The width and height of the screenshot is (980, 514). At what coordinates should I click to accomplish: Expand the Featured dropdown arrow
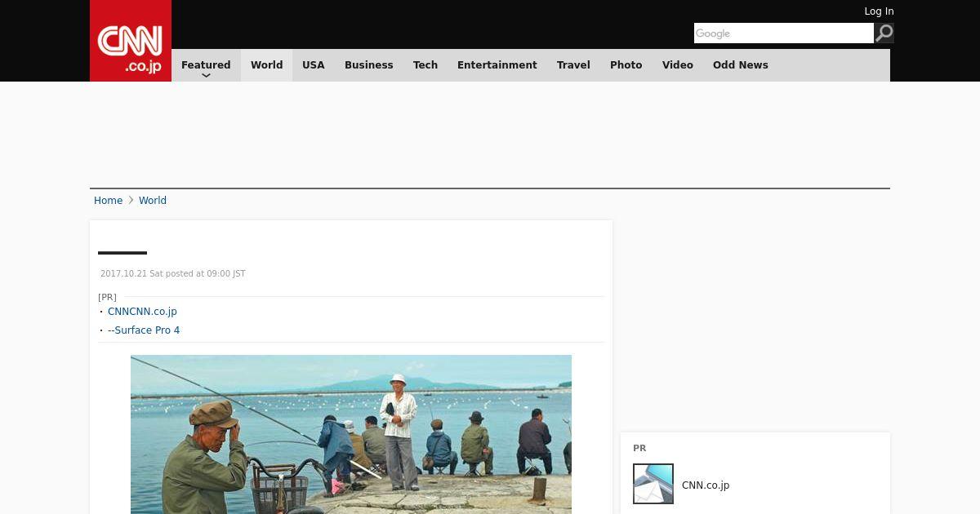click(x=206, y=76)
